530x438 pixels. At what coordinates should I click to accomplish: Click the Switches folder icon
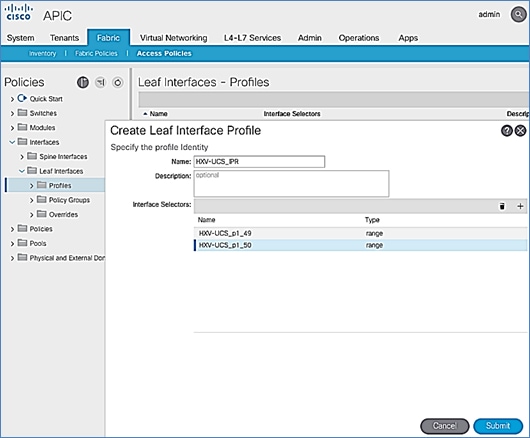click(22, 113)
